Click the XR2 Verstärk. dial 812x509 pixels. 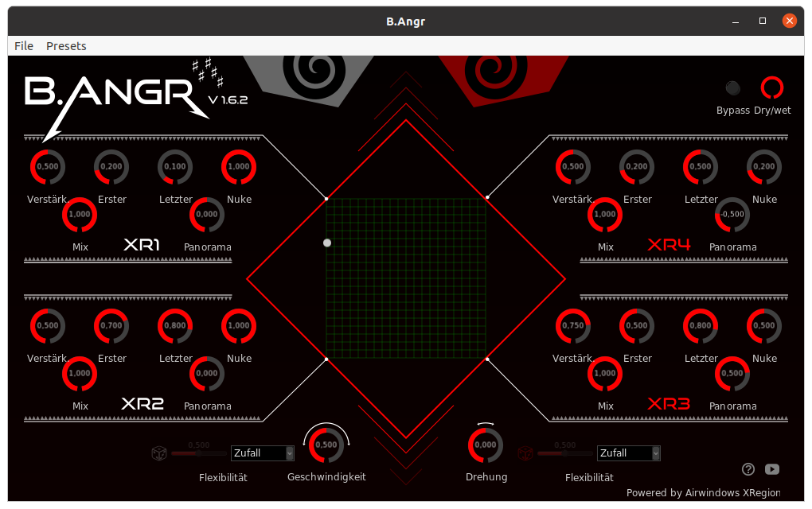coord(48,326)
